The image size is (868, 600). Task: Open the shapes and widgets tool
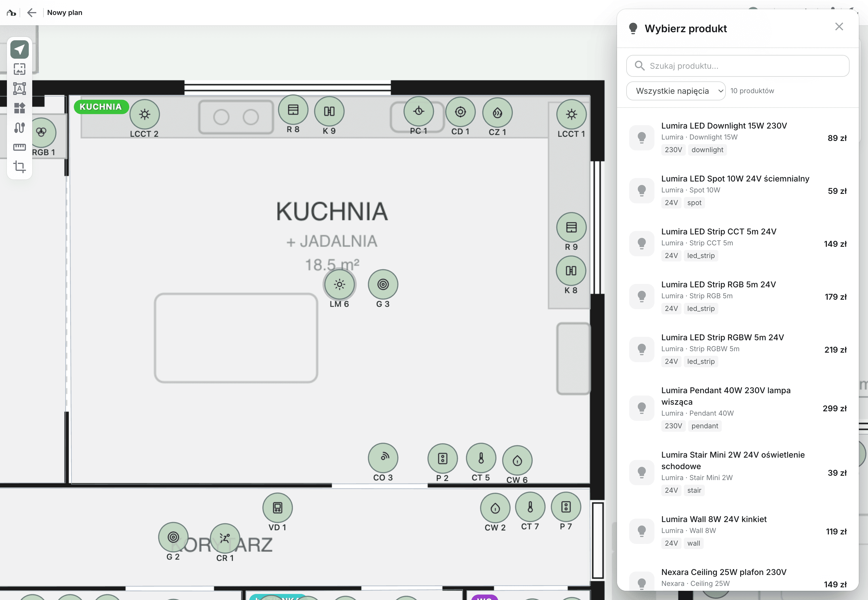pyautogui.click(x=20, y=108)
